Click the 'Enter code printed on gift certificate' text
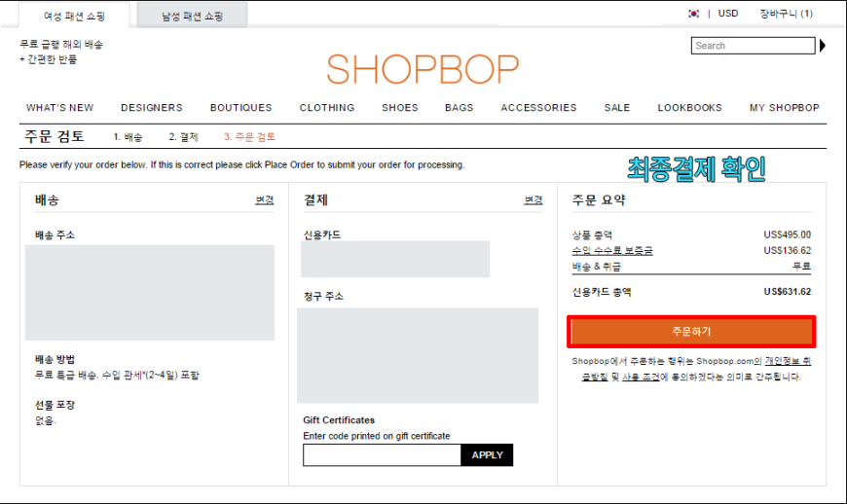The height and width of the screenshot is (504, 847). (377, 436)
